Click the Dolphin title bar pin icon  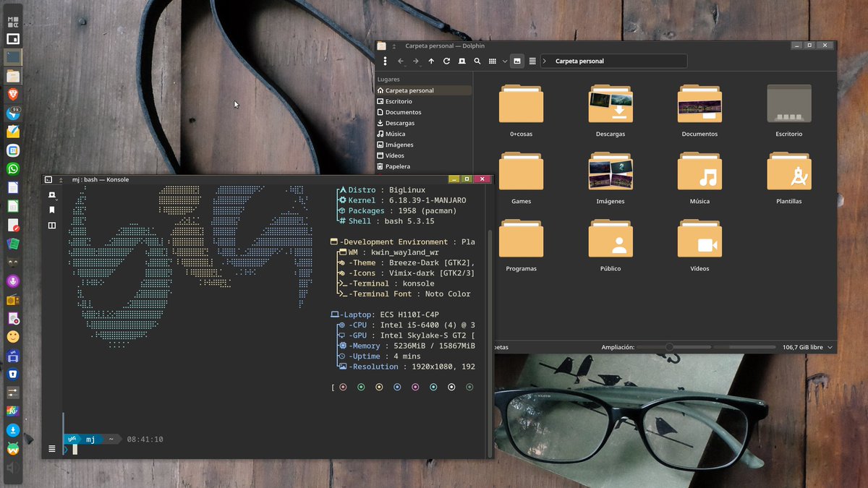pyautogui.click(x=394, y=46)
